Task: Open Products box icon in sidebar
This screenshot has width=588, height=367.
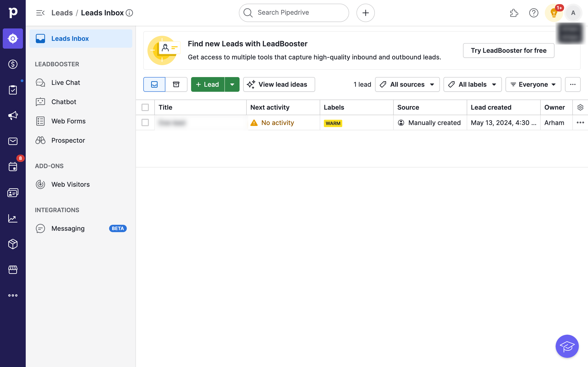Action: pos(13,244)
